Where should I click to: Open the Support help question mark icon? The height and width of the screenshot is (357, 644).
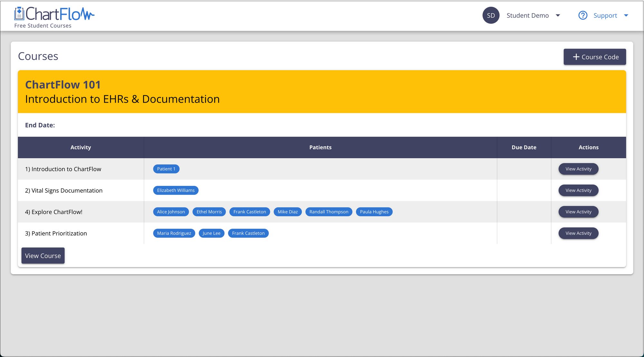point(583,15)
